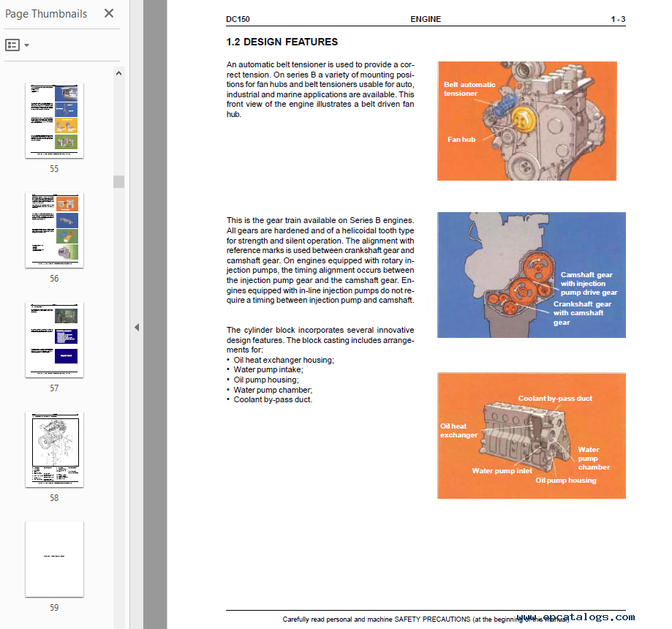Click the 'Water pump chamber;' bullet
Viewport: 672px width, 629px height.
click(x=270, y=390)
